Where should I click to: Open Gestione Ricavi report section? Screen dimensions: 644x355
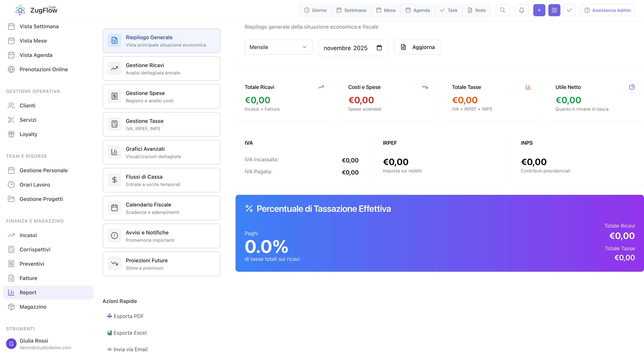(x=161, y=69)
